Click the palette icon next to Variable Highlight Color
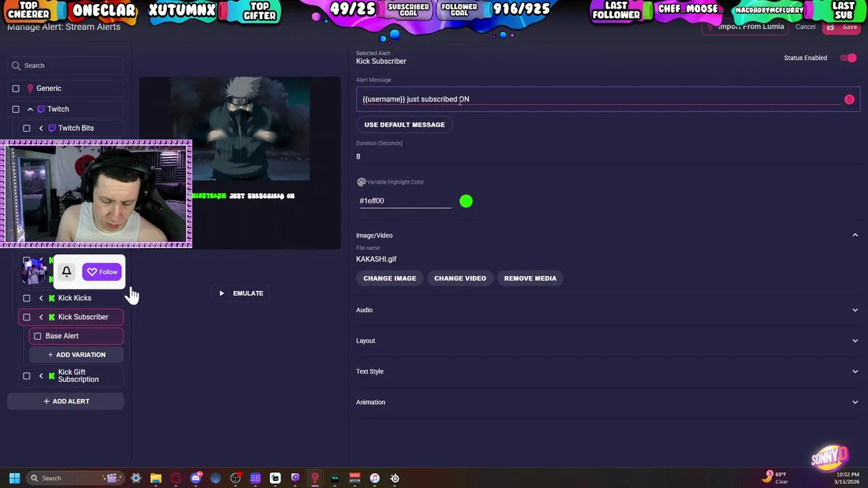This screenshot has height=488, width=868. point(361,182)
